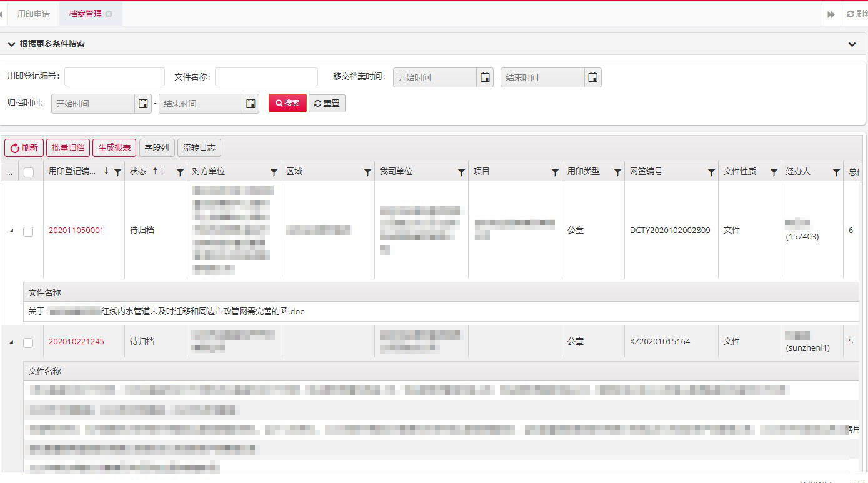868x483 pixels.
Task: Click the 区域 column filter icon
Action: (367, 172)
